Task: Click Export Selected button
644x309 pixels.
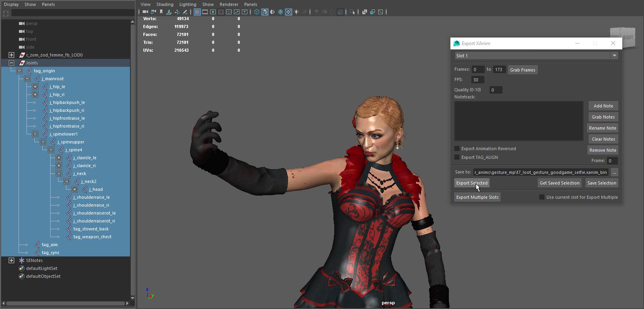Action: (472, 183)
